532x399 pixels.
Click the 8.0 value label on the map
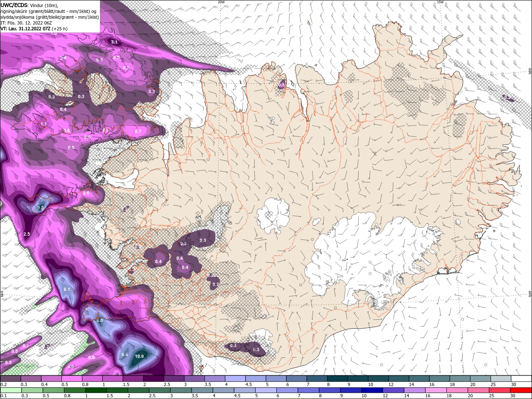tap(100, 321)
